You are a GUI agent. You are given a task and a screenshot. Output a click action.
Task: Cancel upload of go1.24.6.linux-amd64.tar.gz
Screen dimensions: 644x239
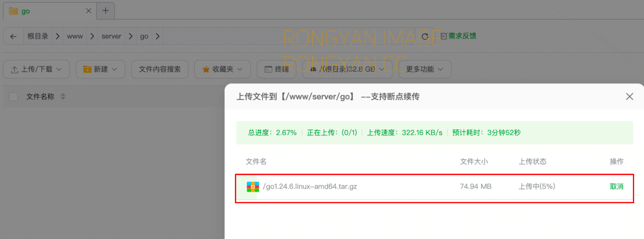(617, 186)
